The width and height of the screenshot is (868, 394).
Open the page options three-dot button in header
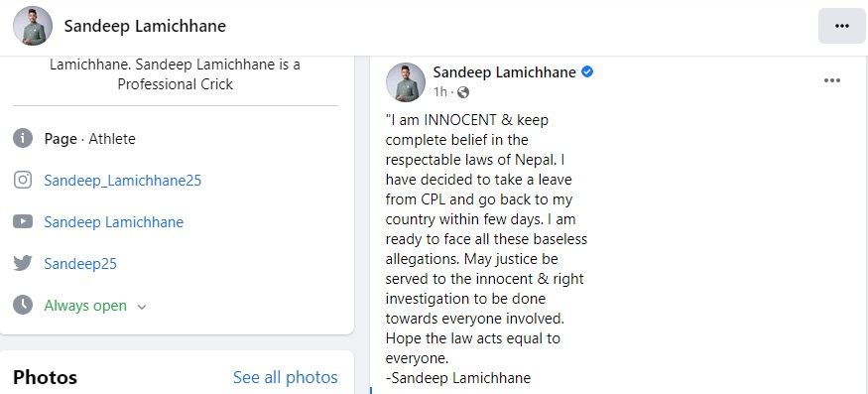tap(841, 26)
